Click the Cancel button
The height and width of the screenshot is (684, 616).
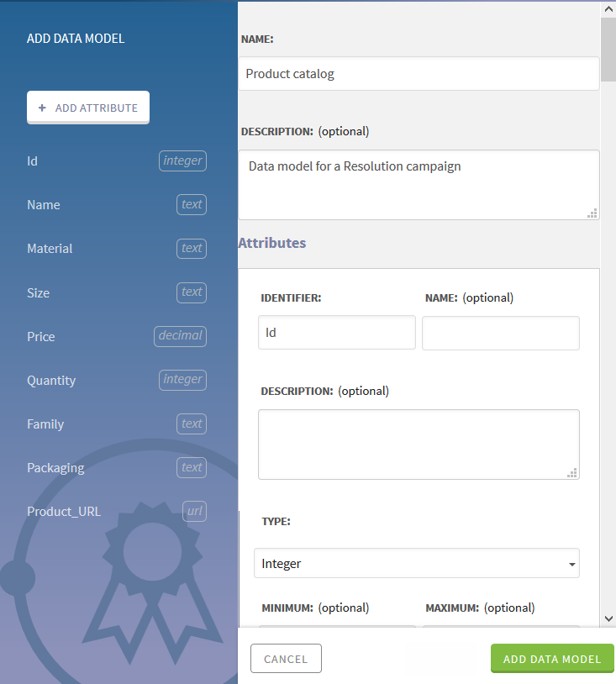click(x=287, y=659)
